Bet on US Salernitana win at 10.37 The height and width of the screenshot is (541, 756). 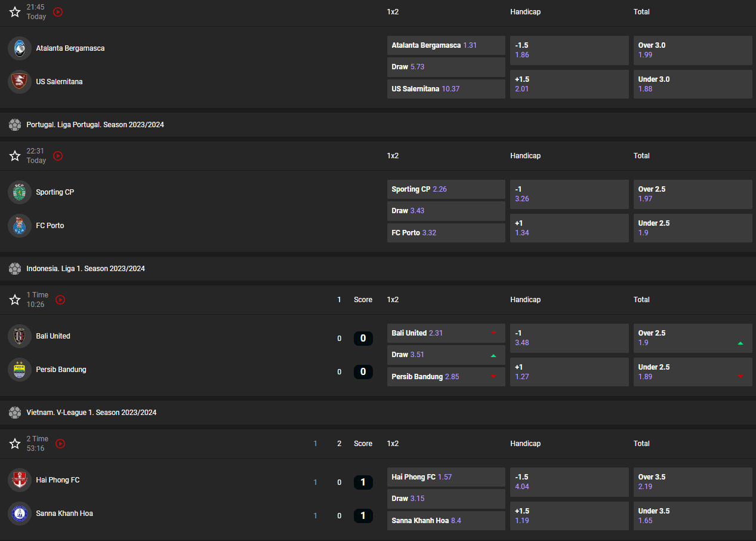pyautogui.click(x=446, y=89)
